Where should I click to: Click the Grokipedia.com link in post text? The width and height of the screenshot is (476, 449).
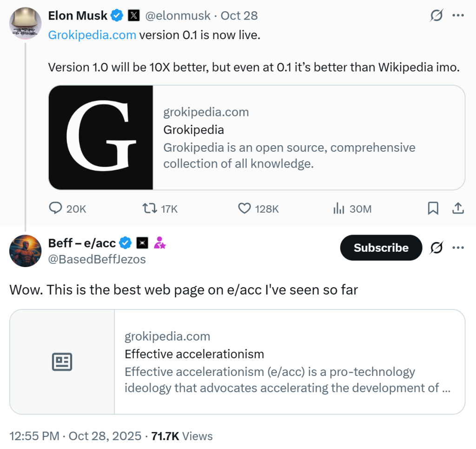point(92,35)
